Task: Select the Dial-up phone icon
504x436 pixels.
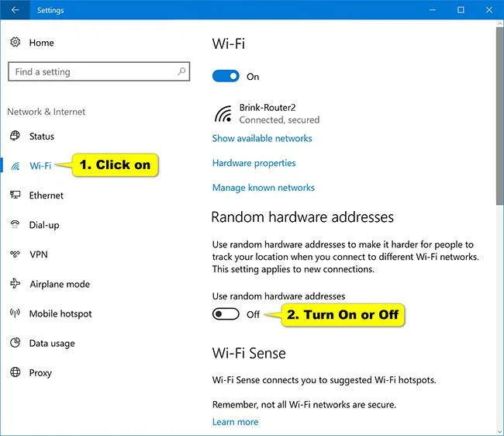Action: pyautogui.click(x=15, y=224)
